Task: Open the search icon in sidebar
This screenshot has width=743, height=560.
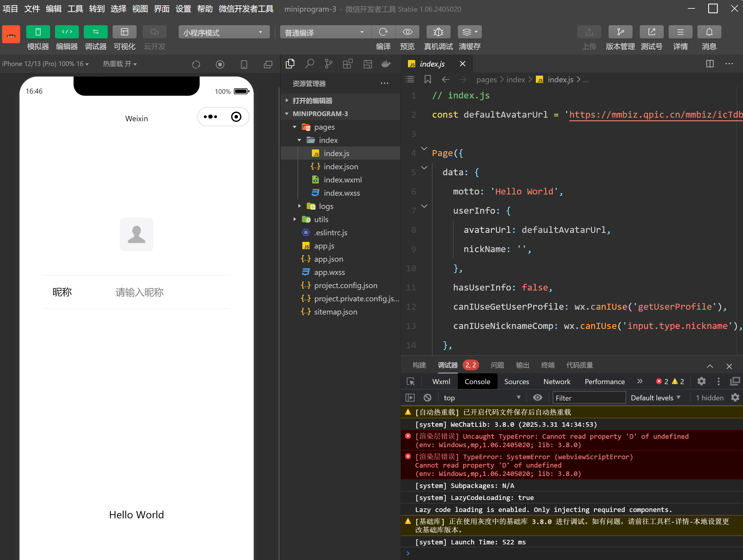Action: [310, 64]
